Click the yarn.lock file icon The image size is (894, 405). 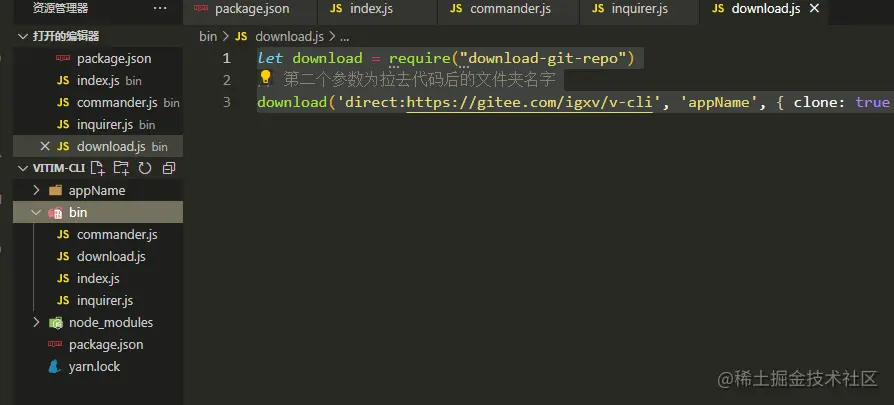55,367
